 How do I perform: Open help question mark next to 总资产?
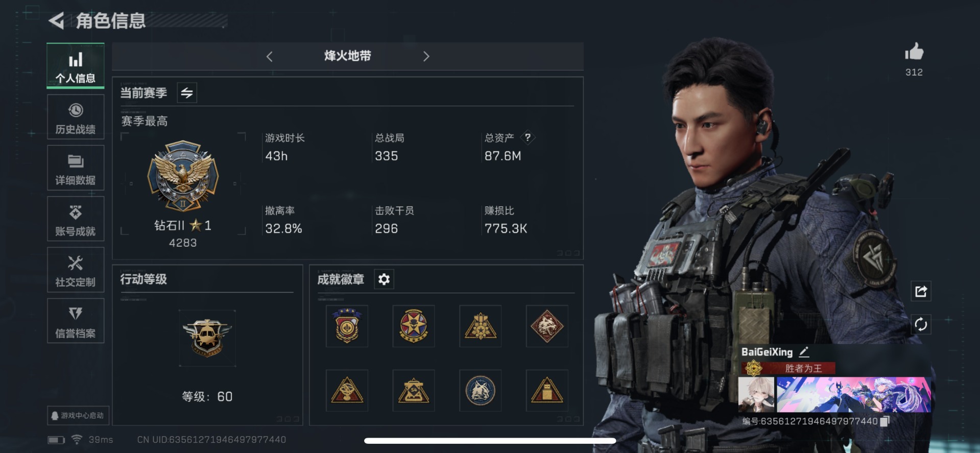[528, 137]
